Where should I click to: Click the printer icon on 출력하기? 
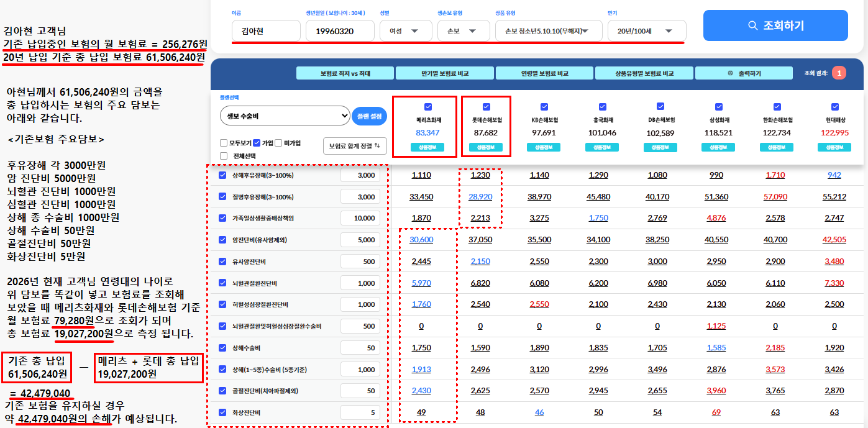[x=730, y=73]
